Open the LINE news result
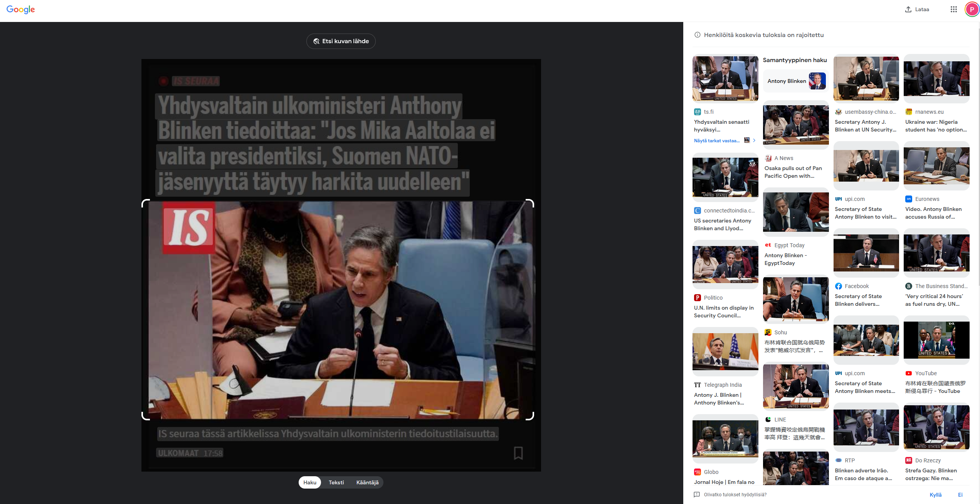This screenshot has height=504, width=980. 795,433
